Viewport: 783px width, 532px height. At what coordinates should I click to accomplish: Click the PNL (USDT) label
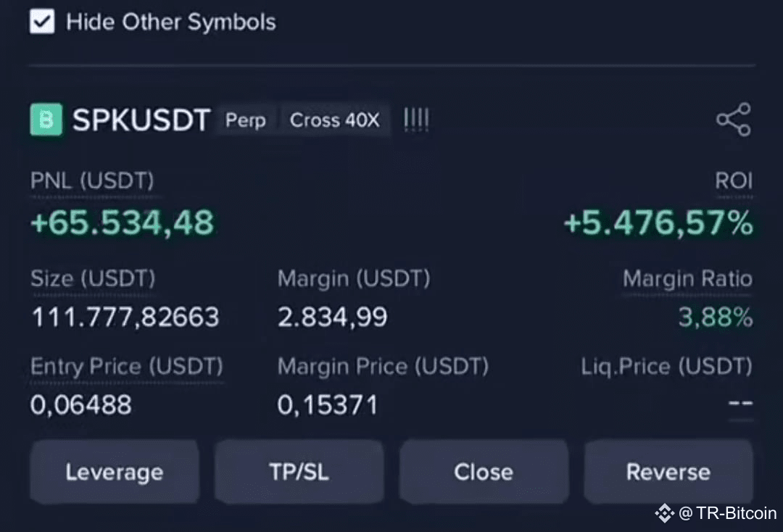click(x=92, y=180)
